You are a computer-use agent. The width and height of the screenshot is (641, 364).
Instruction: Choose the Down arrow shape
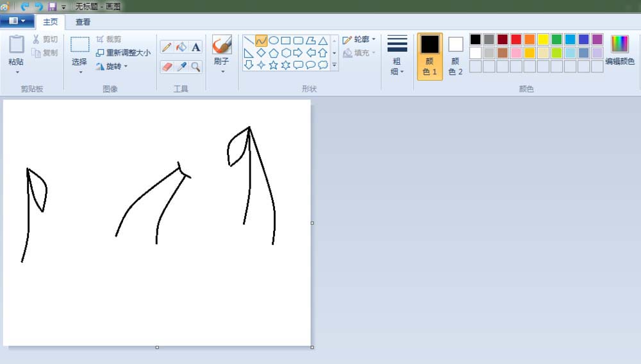click(249, 65)
